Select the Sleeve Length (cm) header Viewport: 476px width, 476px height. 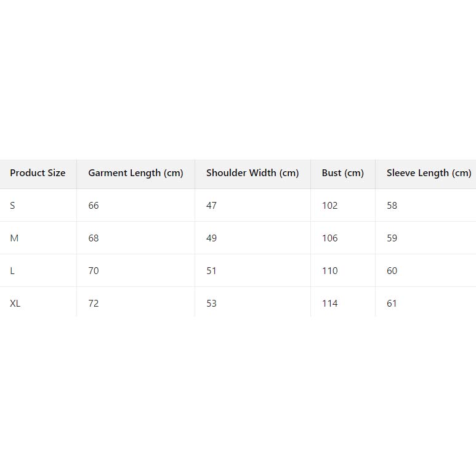429,173
